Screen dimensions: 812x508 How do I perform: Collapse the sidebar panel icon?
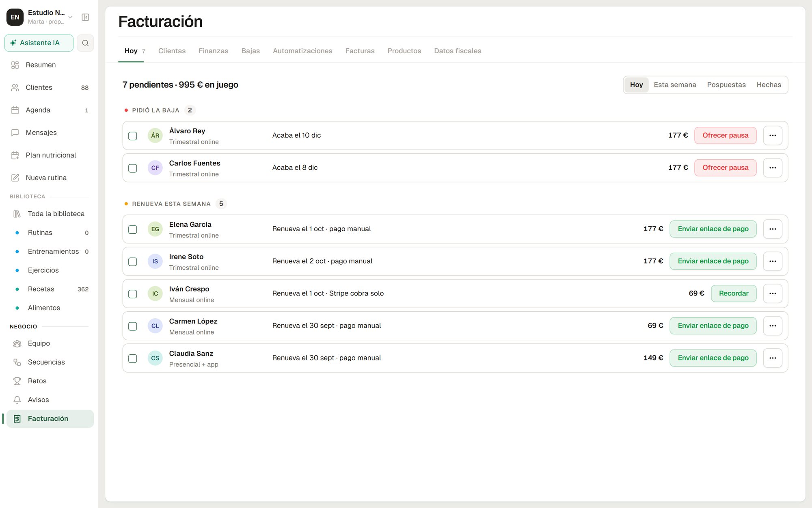tap(85, 17)
